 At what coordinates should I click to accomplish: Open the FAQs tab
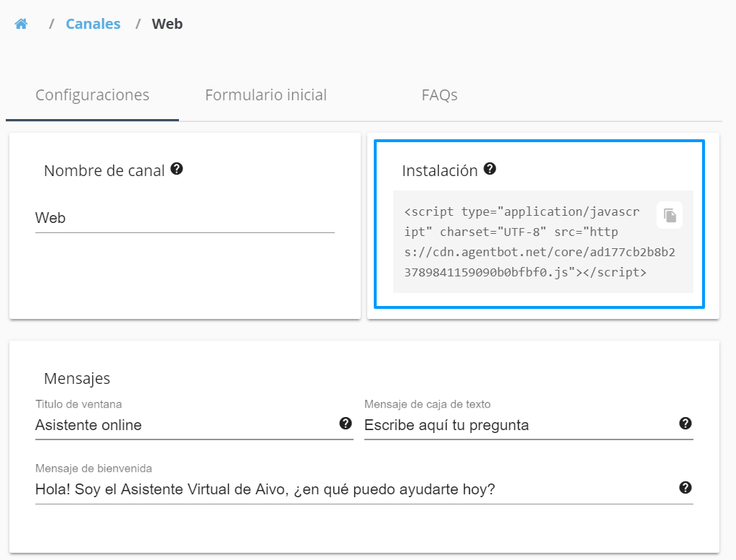point(439,95)
